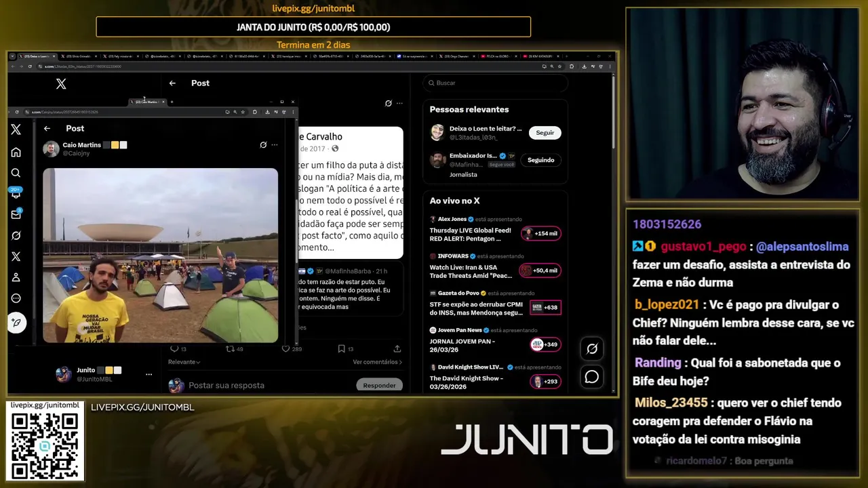Viewport: 868px width, 488px height.
Task: Open new tab plus in front window
Action: pos(172,102)
